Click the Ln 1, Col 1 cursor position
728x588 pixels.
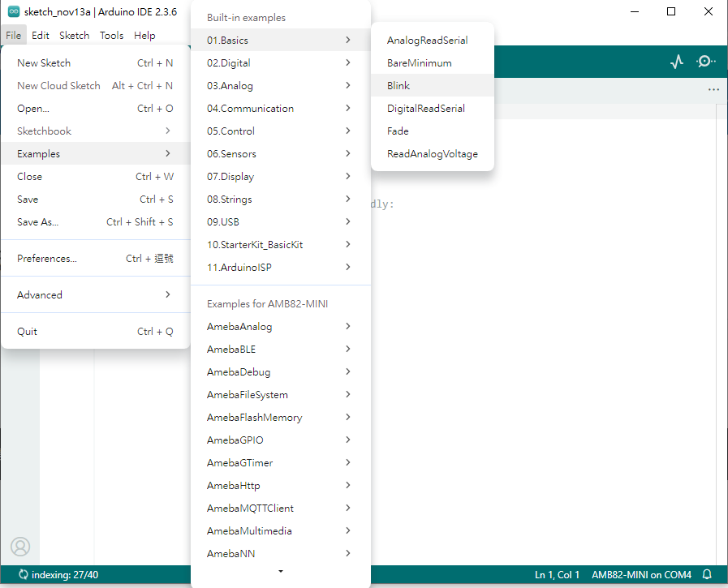coord(557,575)
